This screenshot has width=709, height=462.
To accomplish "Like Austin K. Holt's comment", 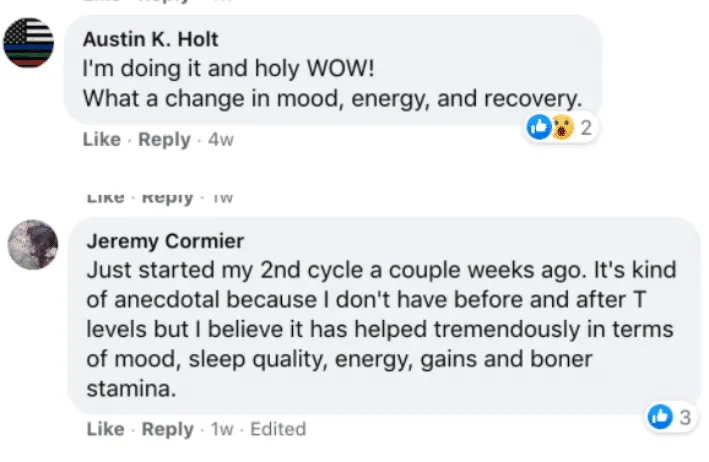I will (102, 139).
